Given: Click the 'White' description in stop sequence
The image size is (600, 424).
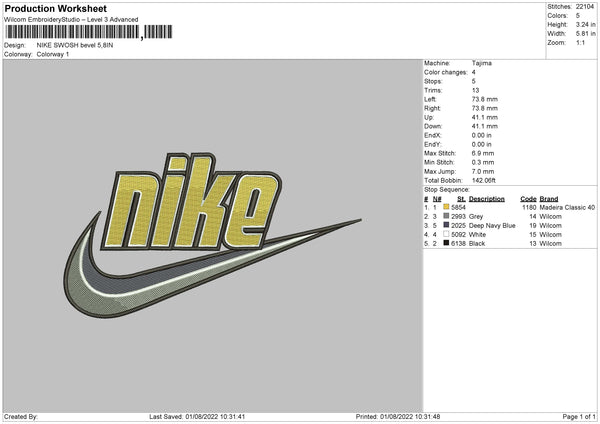Looking at the screenshot, I should (477, 235).
